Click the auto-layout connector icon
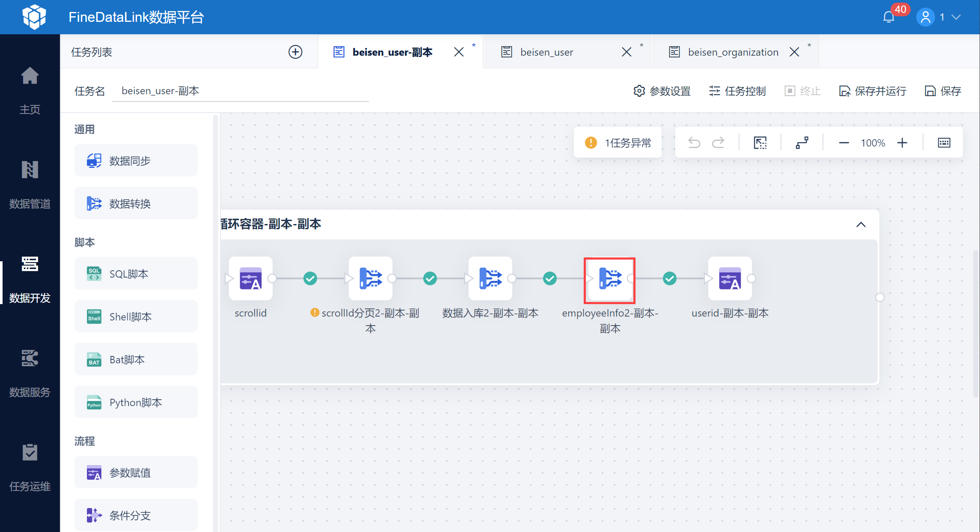 (802, 143)
